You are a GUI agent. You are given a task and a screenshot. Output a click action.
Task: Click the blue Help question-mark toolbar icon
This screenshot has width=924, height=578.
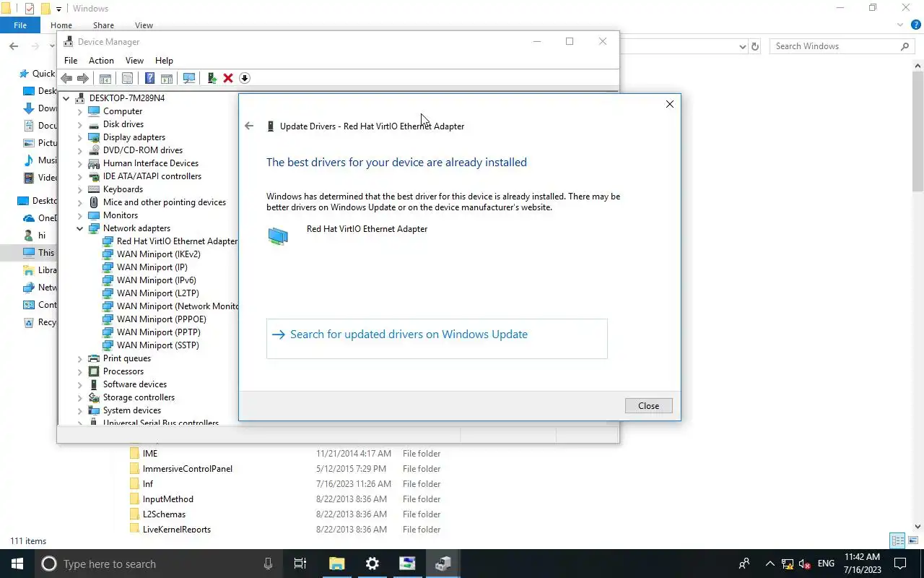click(149, 78)
